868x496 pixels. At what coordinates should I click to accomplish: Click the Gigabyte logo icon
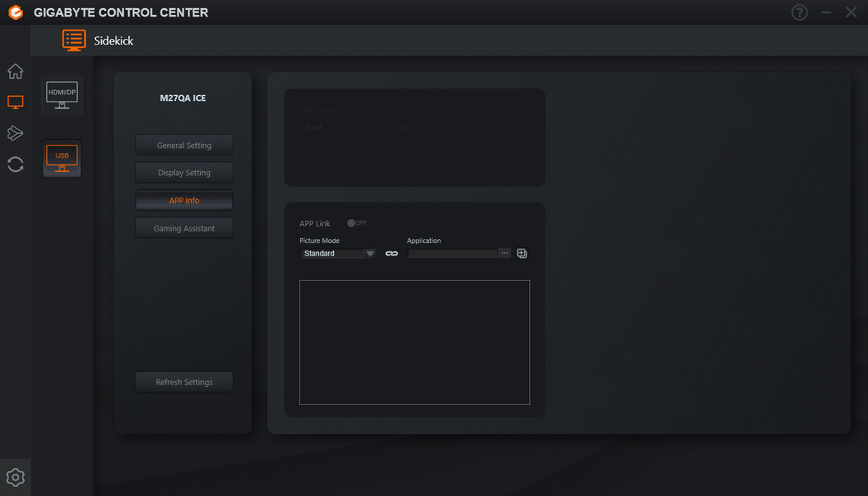point(16,12)
